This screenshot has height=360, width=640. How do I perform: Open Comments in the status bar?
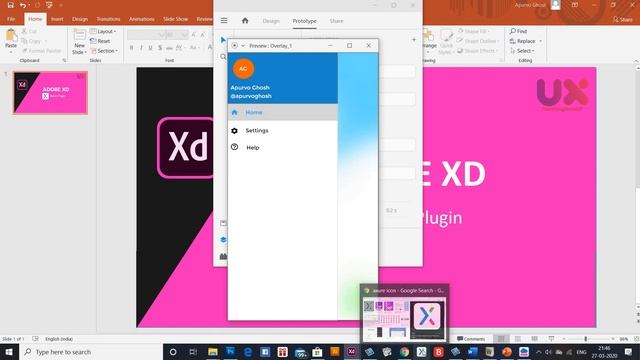click(471, 339)
